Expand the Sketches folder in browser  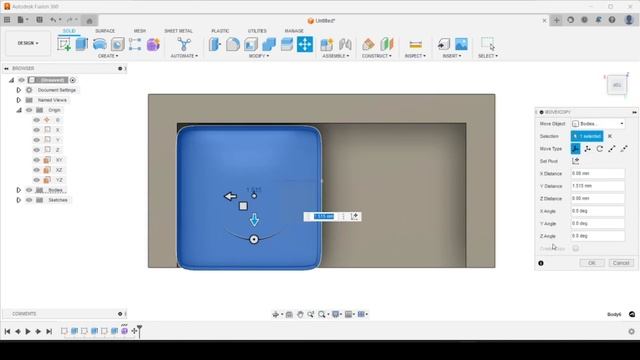tap(19, 200)
